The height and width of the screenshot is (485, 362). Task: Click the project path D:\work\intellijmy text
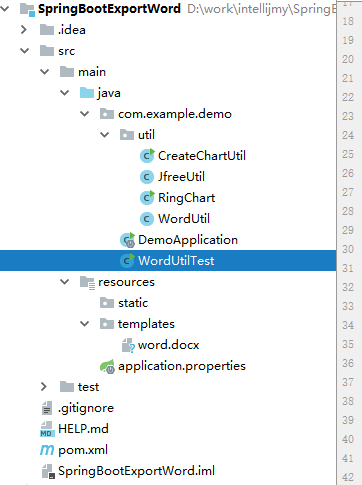click(x=262, y=9)
